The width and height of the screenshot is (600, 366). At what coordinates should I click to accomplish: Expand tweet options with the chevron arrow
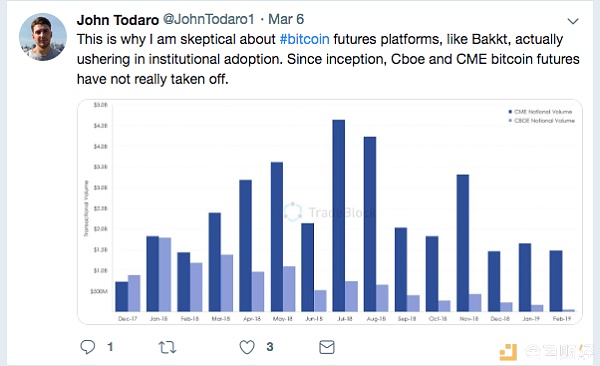click(x=573, y=21)
